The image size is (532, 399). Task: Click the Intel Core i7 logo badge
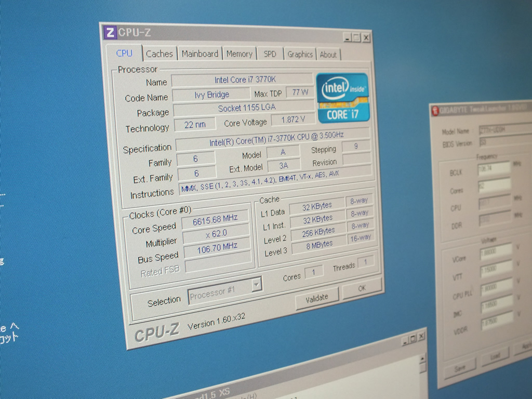click(x=342, y=98)
